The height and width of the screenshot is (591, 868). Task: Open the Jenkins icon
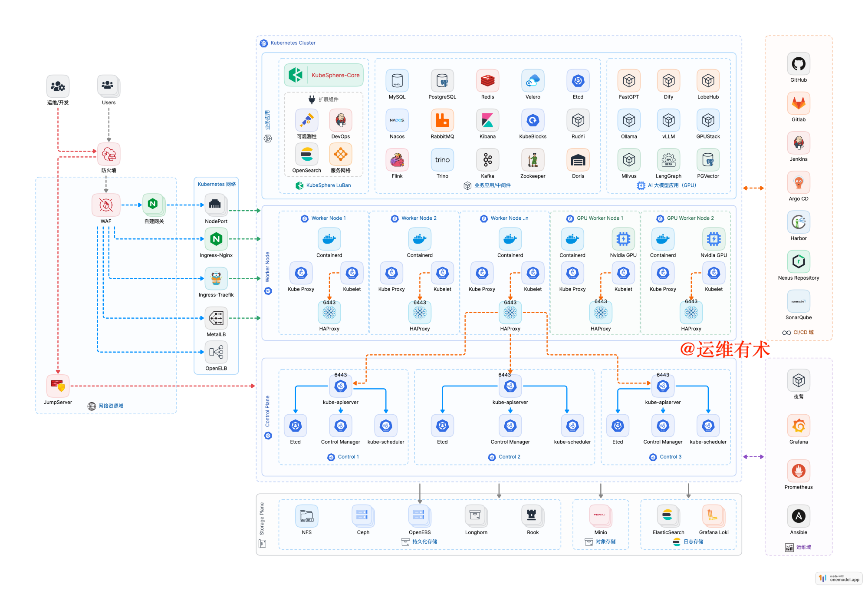point(798,143)
